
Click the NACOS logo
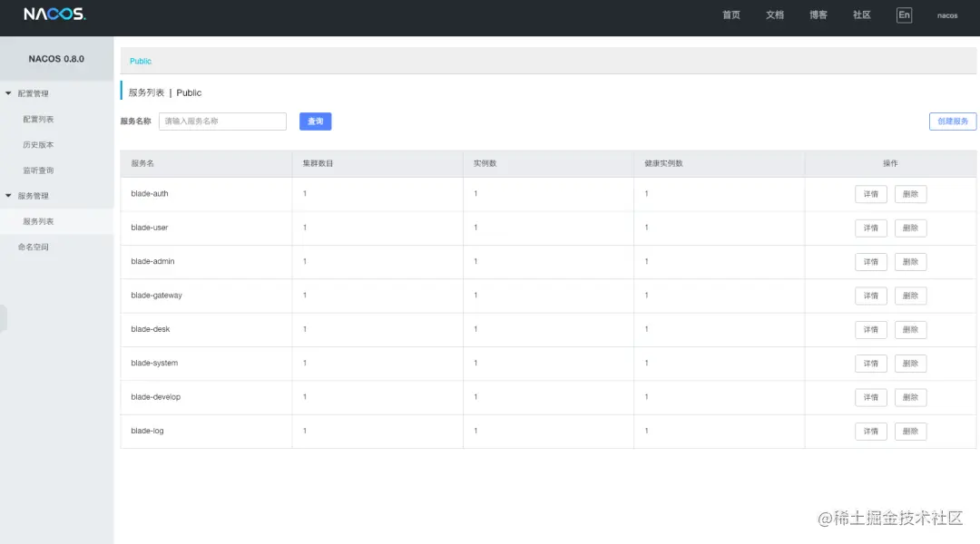pyautogui.click(x=55, y=15)
